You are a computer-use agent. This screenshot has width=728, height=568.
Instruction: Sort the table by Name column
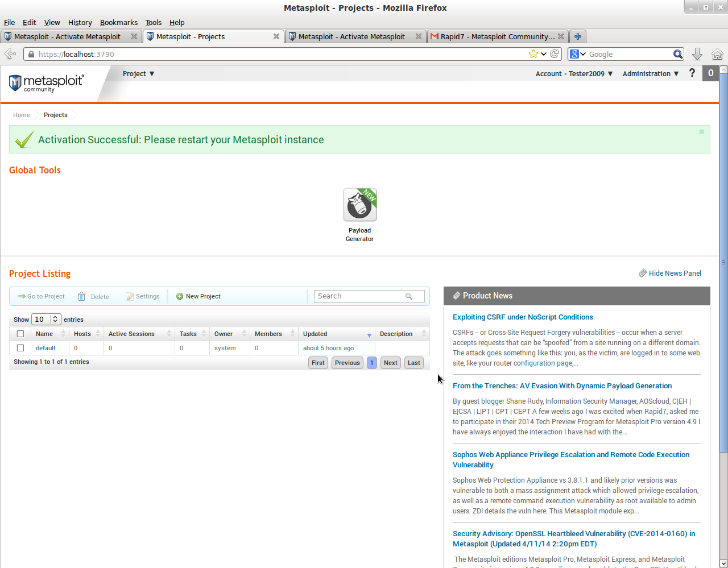[50, 334]
